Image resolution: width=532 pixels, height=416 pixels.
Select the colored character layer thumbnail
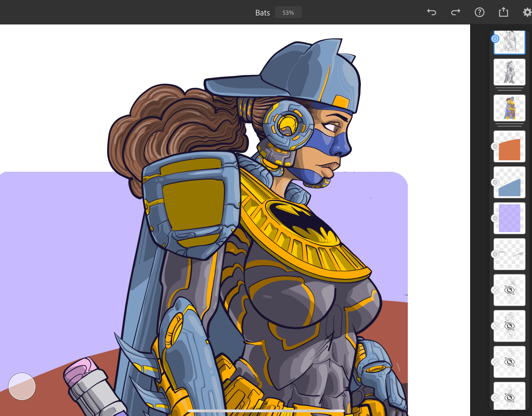(510, 108)
